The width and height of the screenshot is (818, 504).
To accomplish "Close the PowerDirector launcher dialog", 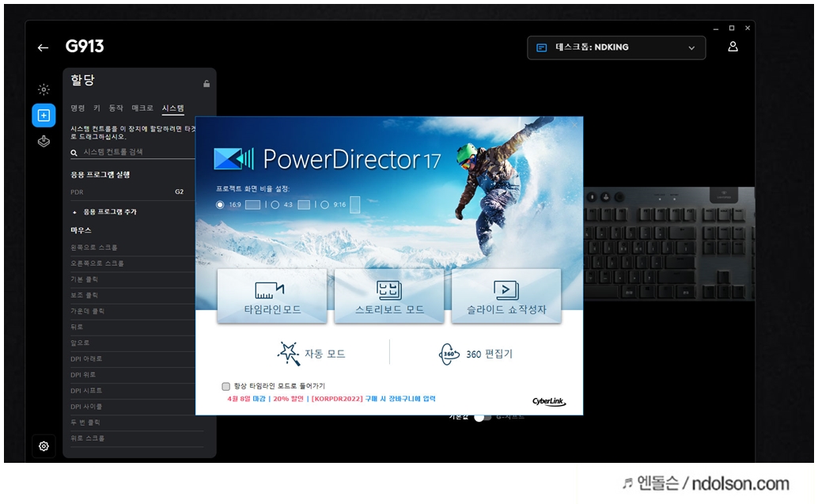I will (575, 125).
